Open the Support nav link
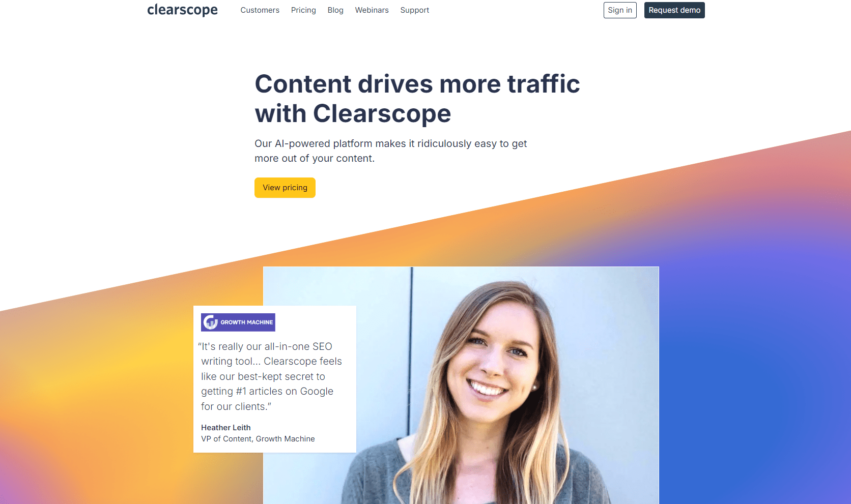The image size is (851, 504). (x=414, y=10)
